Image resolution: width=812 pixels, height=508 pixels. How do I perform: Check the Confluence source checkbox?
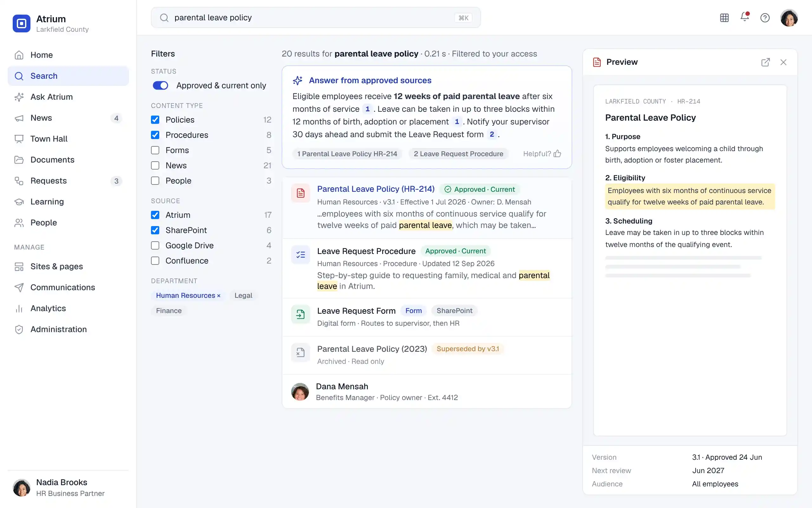(x=155, y=261)
